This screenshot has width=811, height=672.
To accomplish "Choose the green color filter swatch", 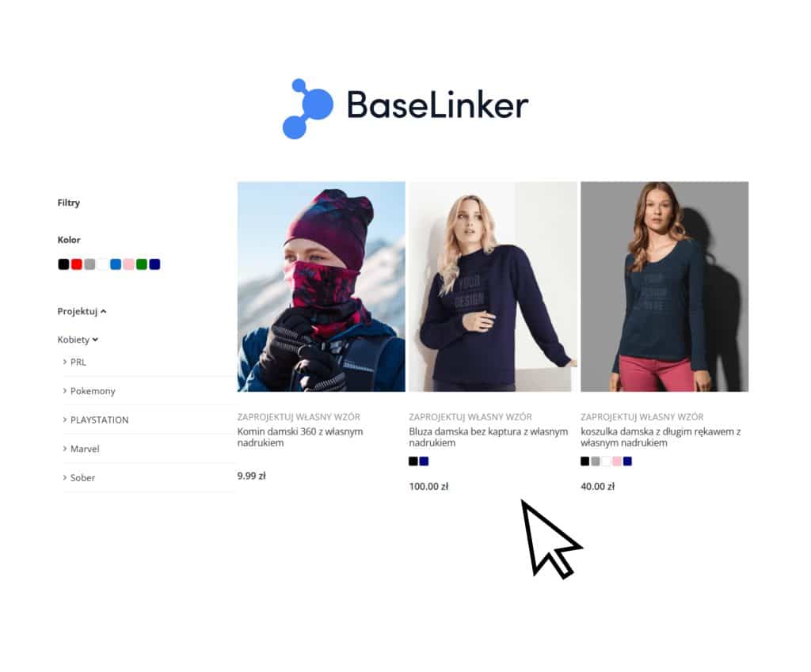I will 142,264.
